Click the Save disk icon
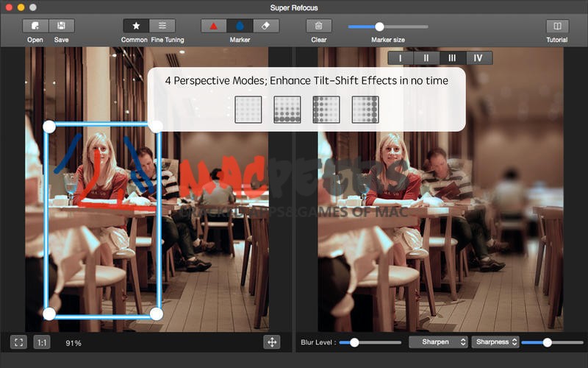This screenshot has width=588, height=368. point(61,26)
